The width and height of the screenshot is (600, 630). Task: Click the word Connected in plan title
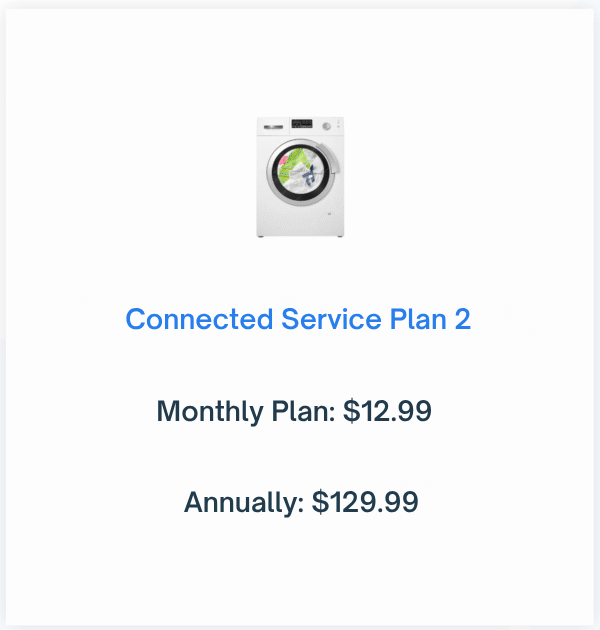(x=199, y=319)
